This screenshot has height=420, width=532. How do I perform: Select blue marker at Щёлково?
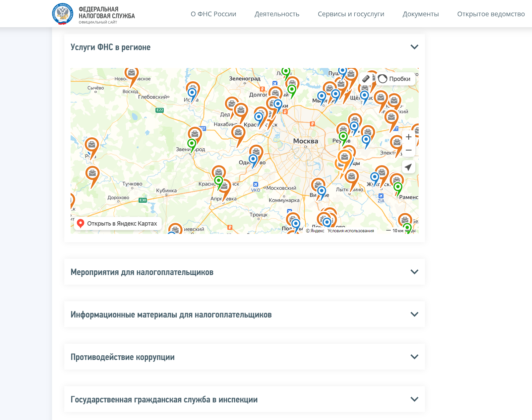coord(365,96)
